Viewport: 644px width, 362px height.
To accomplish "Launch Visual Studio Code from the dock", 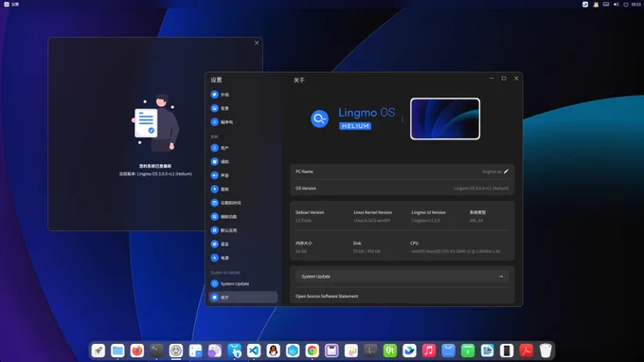I will tap(254, 351).
